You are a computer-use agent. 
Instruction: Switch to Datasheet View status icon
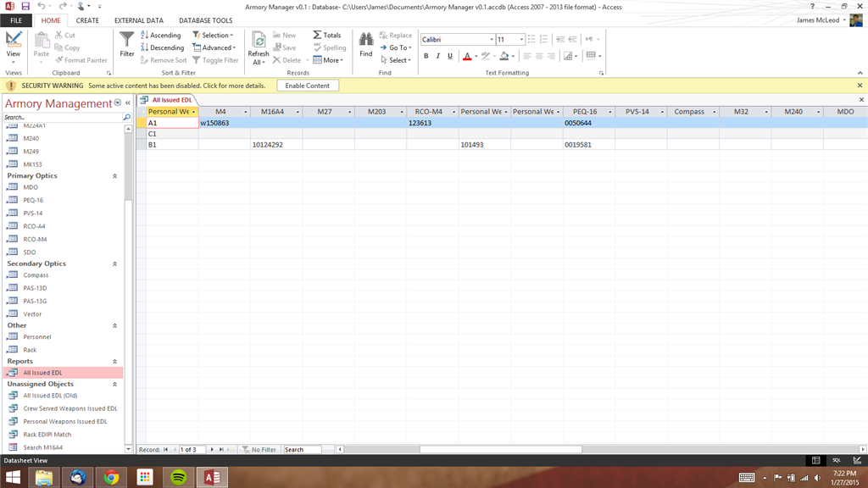tap(816, 460)
